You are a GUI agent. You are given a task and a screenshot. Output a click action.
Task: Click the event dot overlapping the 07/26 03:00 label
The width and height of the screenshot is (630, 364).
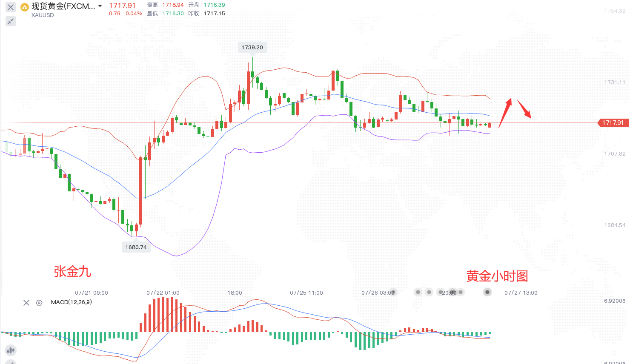[x=392, y=292]
